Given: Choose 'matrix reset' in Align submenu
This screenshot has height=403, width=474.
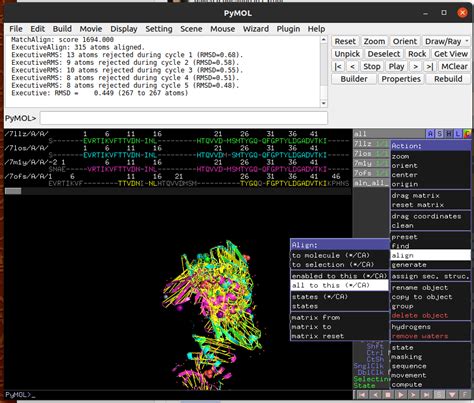Looking at the screenshot, I should tap(339, 336).
